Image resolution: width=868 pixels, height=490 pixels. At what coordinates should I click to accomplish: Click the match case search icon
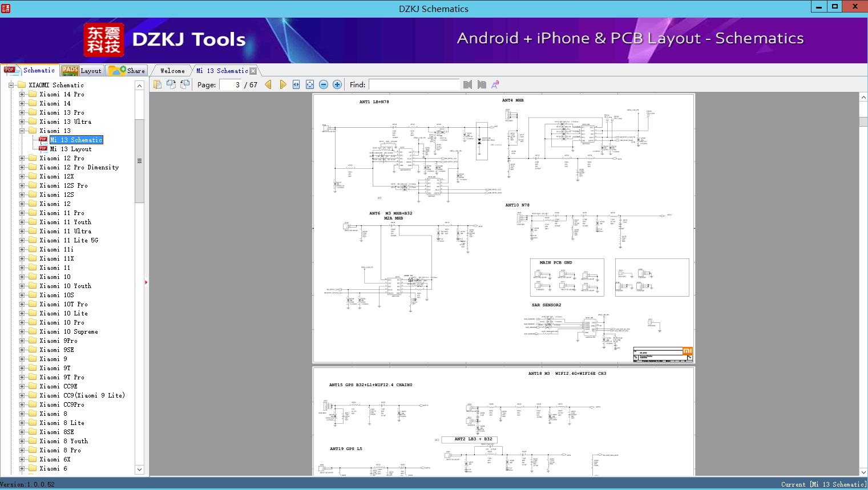pos(495,84)
